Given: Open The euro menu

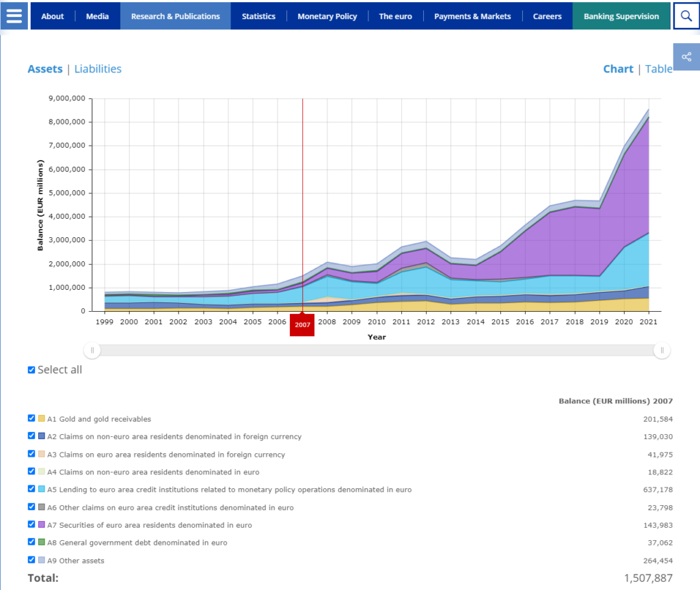Looking at the screenshot, I should pyautogui.click(x=396, y=16).
